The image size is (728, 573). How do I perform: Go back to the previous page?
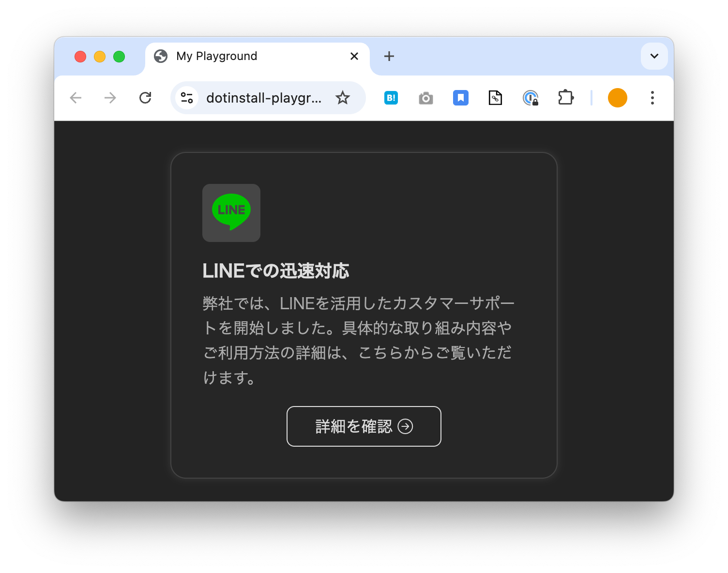(76, 98)
